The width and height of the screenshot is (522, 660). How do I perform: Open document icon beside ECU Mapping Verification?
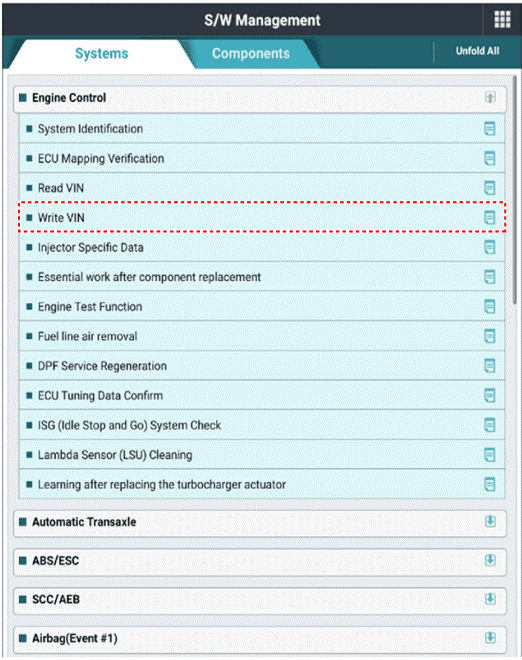tap(490, 158)
